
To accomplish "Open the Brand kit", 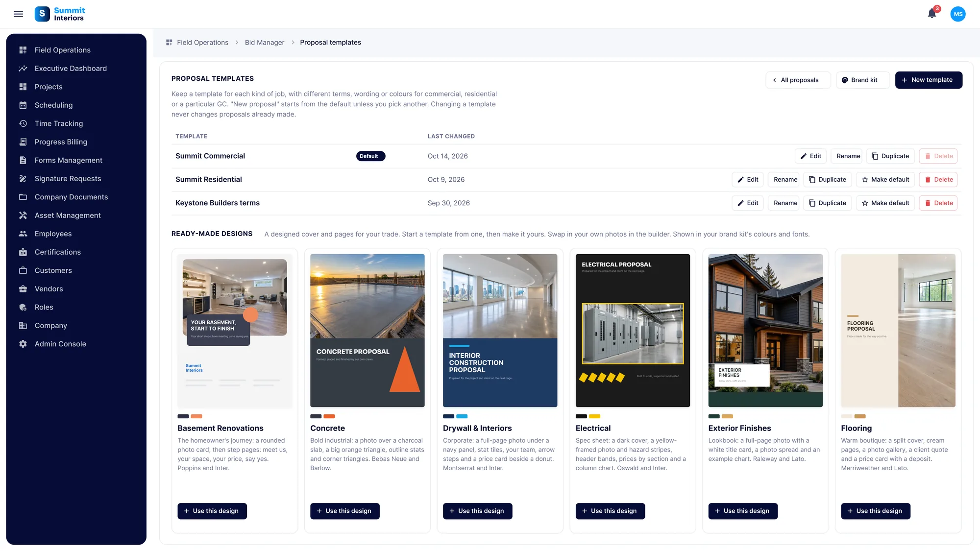I will pos(862,80).
